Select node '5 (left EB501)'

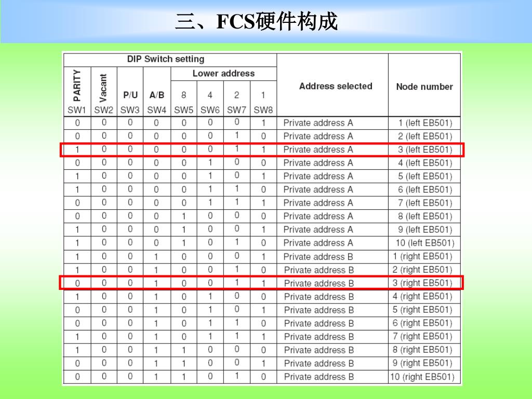pyautogui.click(x=425, y=176)
